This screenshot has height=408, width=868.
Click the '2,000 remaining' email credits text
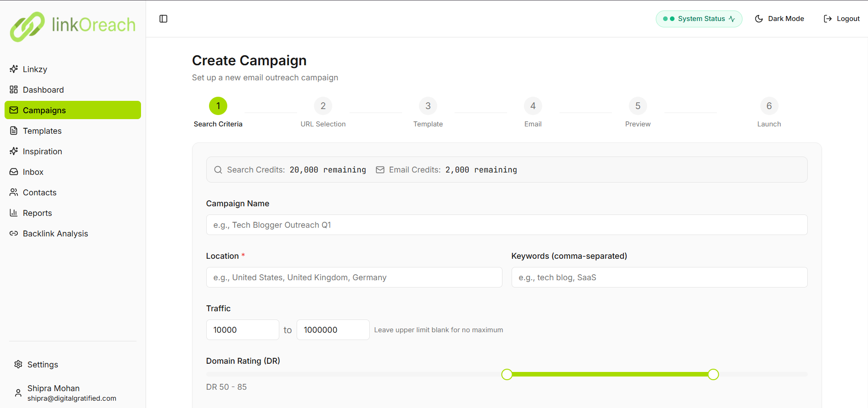point(481,170)
